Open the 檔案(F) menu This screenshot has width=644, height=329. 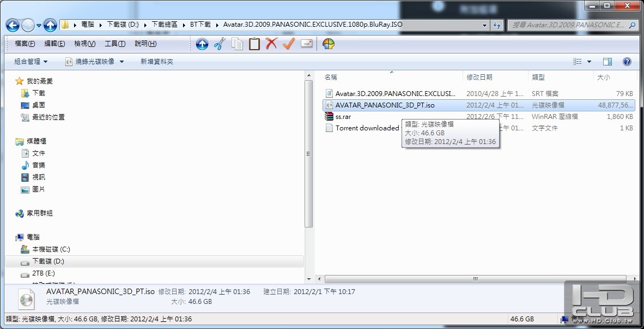click(25, 44)
